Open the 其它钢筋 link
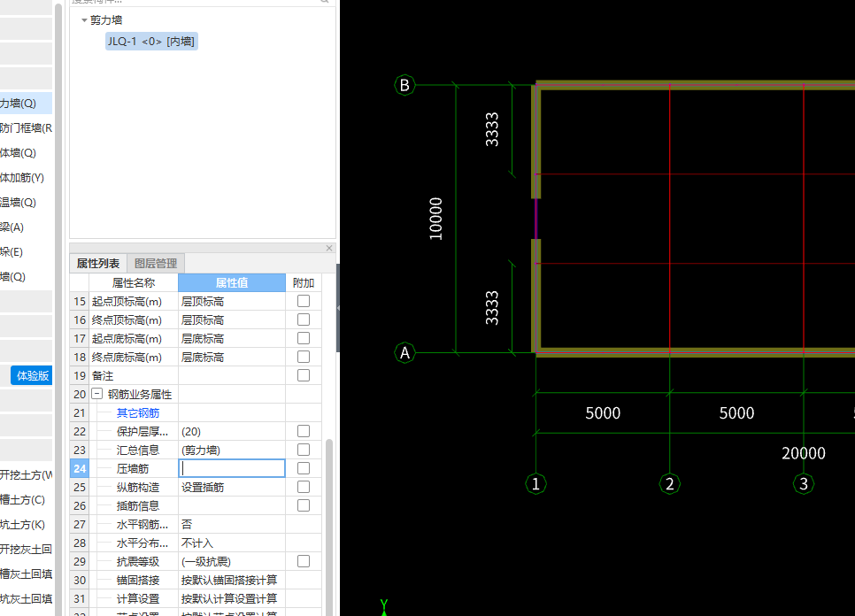 [138, 412]
